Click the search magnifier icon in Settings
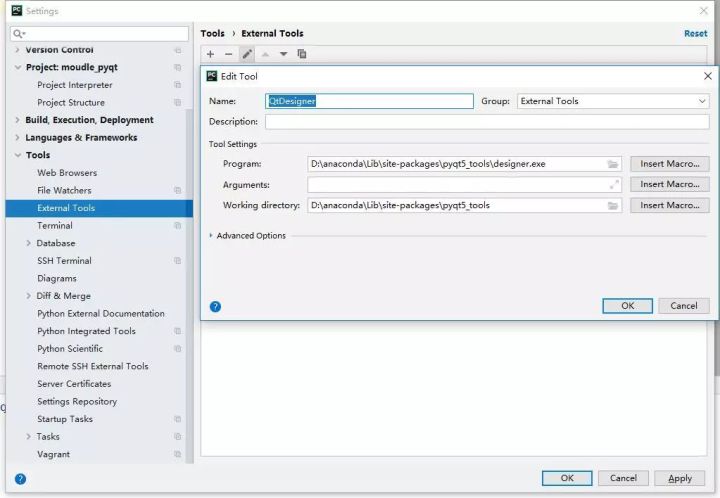The height and width of the screenshot is (498, 720). pos(19,34)
